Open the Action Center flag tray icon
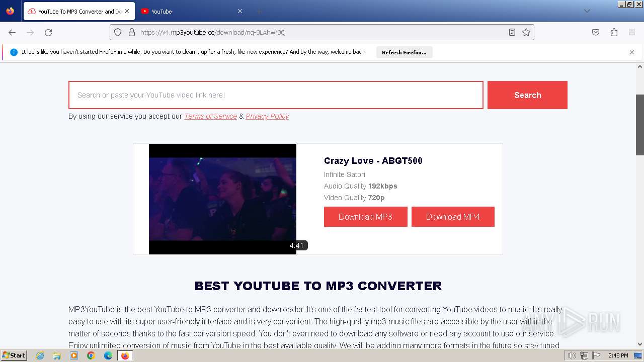Viewport: 644px width, 362px height. pos(596,355)
